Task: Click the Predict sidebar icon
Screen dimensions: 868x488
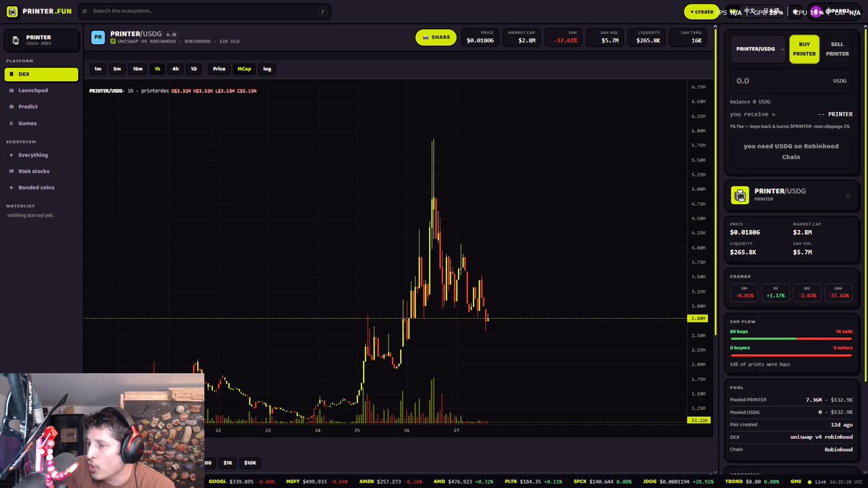Action: click(11, 106)
